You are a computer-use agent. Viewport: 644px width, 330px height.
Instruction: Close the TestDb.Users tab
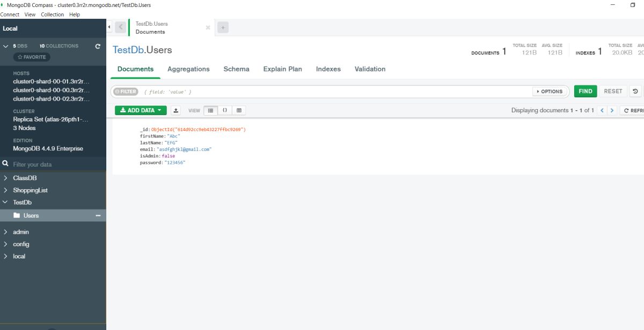coord(208,27)
